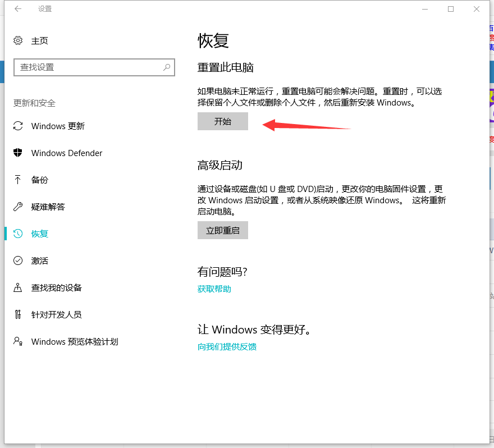Select the Windows Update sync icon
This screenshot has width=494, height=448.
(x=19, y=126)
